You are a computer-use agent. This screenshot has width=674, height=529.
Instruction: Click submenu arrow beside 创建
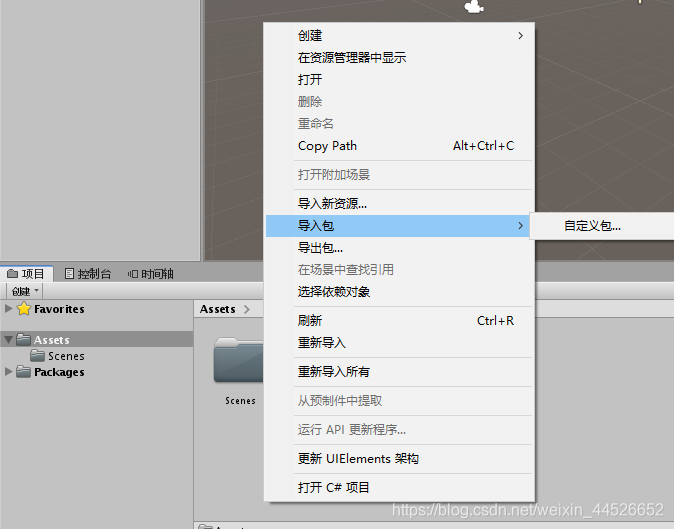pyautogui.click(x=521, y=36)
